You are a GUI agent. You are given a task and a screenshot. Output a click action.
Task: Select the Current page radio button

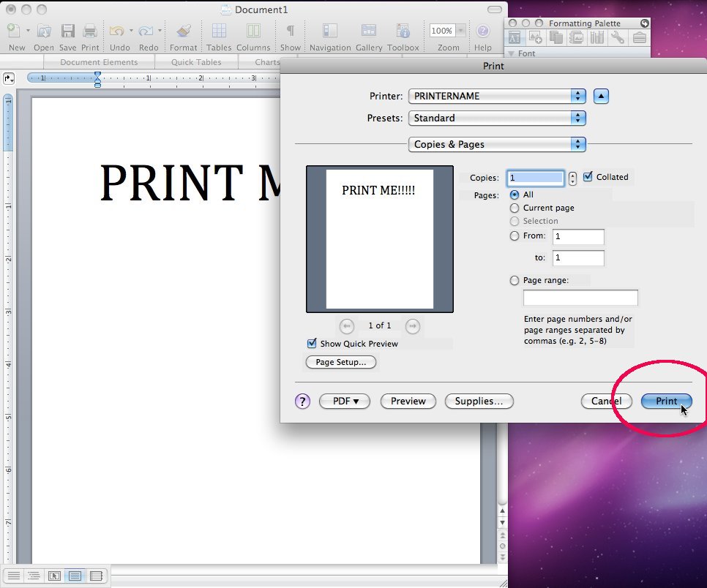point(515,208)
